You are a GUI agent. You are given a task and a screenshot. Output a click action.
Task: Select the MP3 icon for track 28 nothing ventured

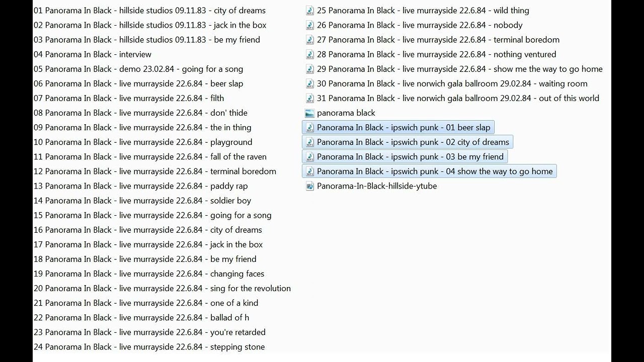click(x=310, y=54)
